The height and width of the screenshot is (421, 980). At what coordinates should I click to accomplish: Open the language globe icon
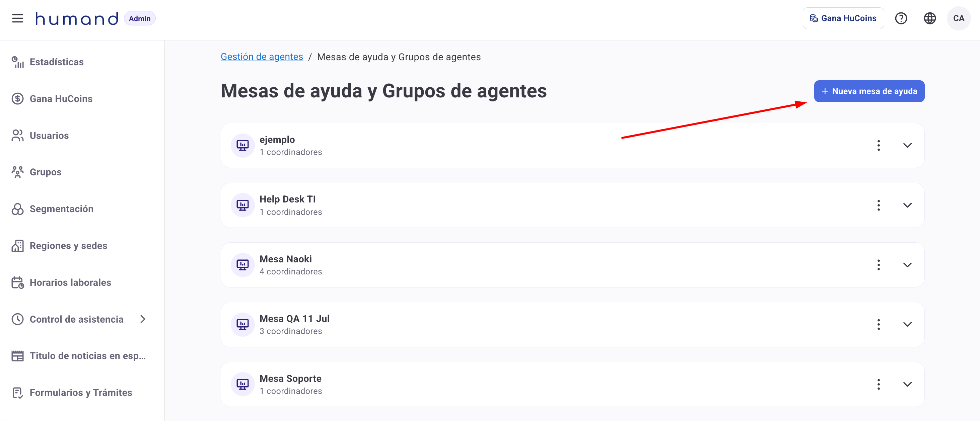pyautogui.click(x=930, y=18)
